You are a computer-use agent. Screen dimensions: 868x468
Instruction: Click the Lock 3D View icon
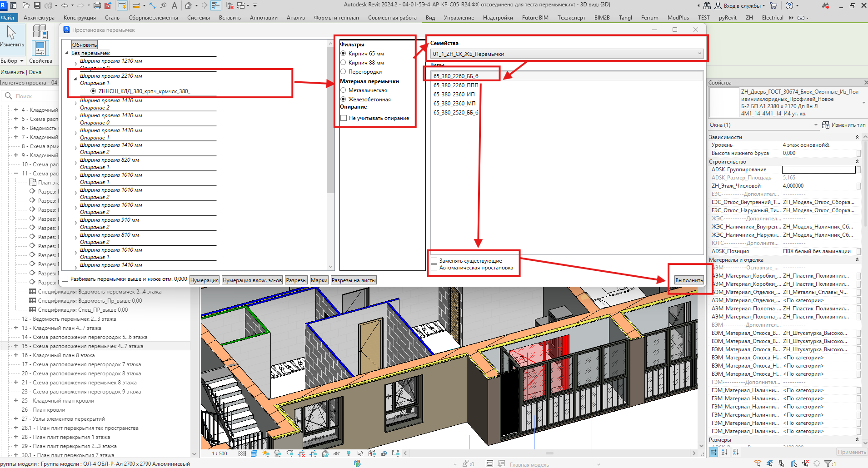pyautogui.click(x=325, y=453)
